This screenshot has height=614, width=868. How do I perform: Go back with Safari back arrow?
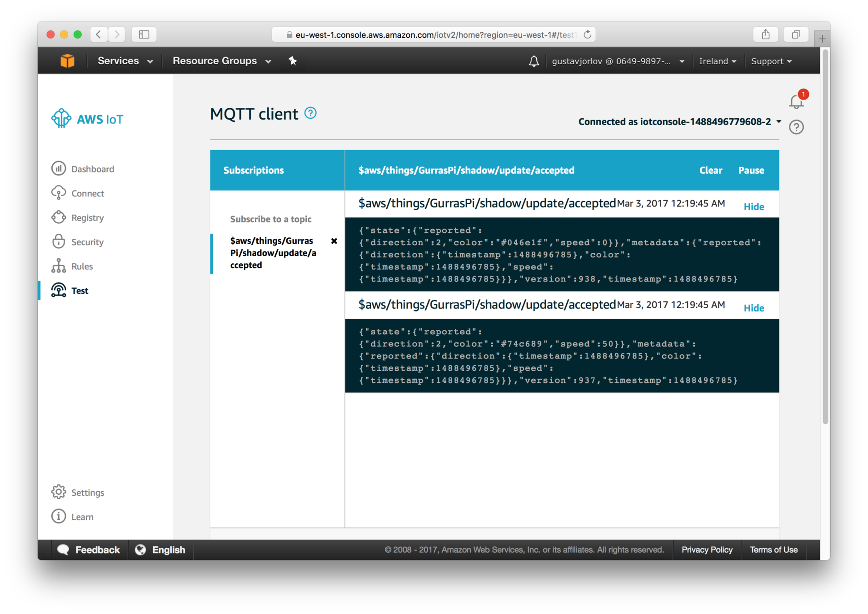[x=99, y=34]
